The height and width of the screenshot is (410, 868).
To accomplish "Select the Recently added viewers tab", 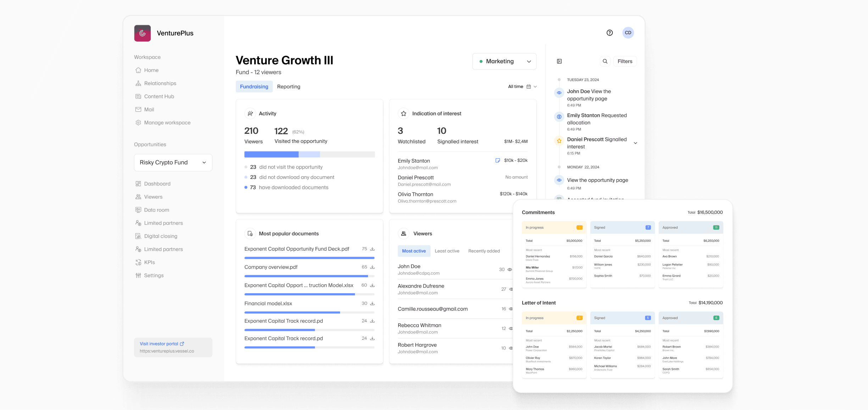I will point(484,251).
